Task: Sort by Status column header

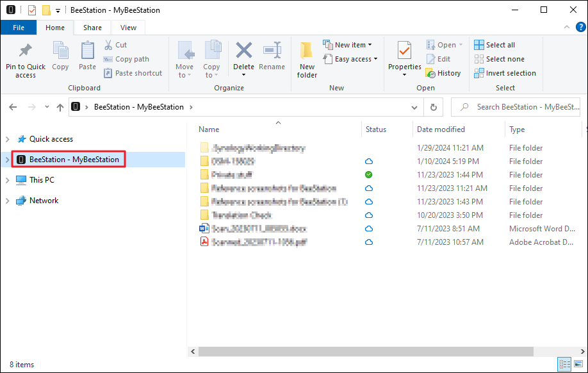Action: pyautogui.click(x=376, y=129)
